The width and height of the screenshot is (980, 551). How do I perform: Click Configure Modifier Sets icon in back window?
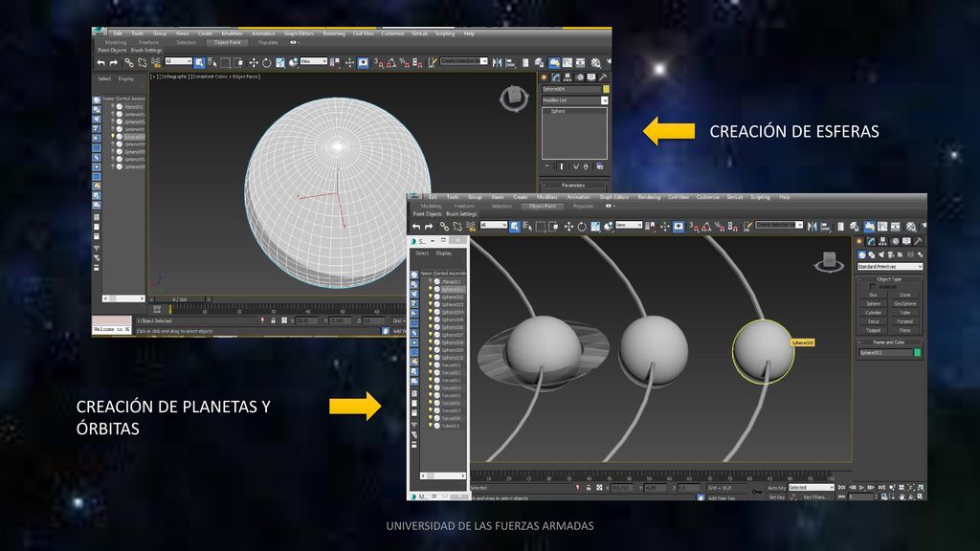(x=599, y=166)
